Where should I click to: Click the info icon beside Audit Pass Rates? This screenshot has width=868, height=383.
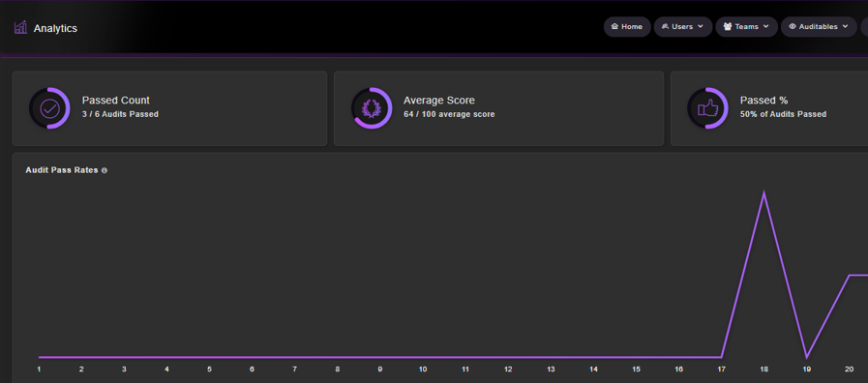[x=105, y=170]
